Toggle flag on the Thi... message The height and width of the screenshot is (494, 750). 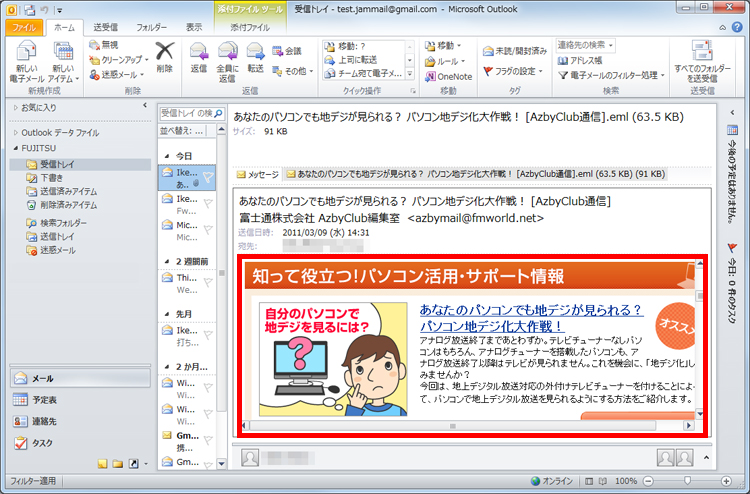click(x=208, y=283)
